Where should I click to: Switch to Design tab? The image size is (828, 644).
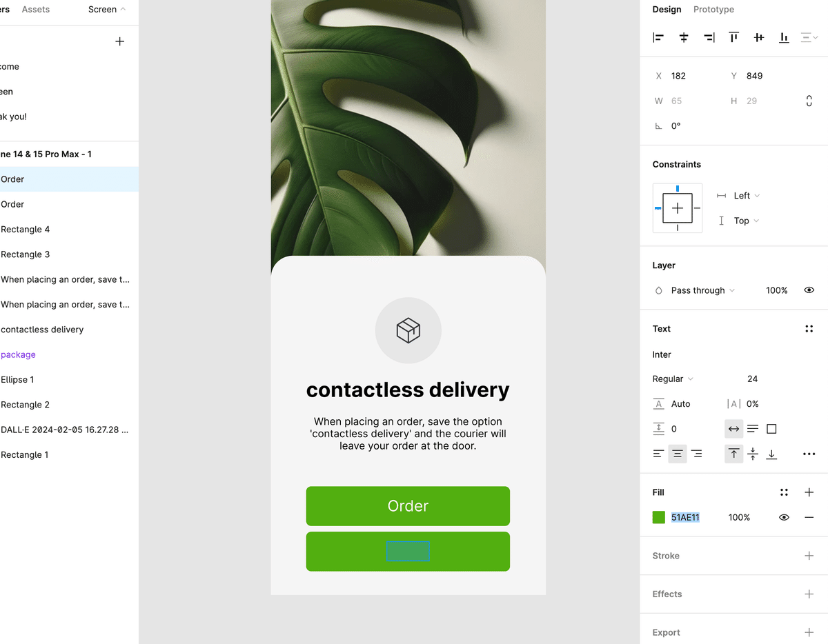click(667, 10)
